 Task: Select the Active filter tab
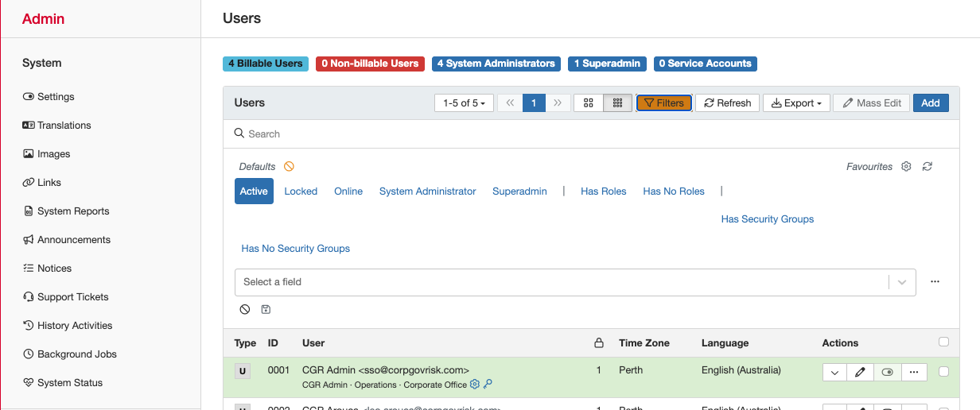[254, 191]
